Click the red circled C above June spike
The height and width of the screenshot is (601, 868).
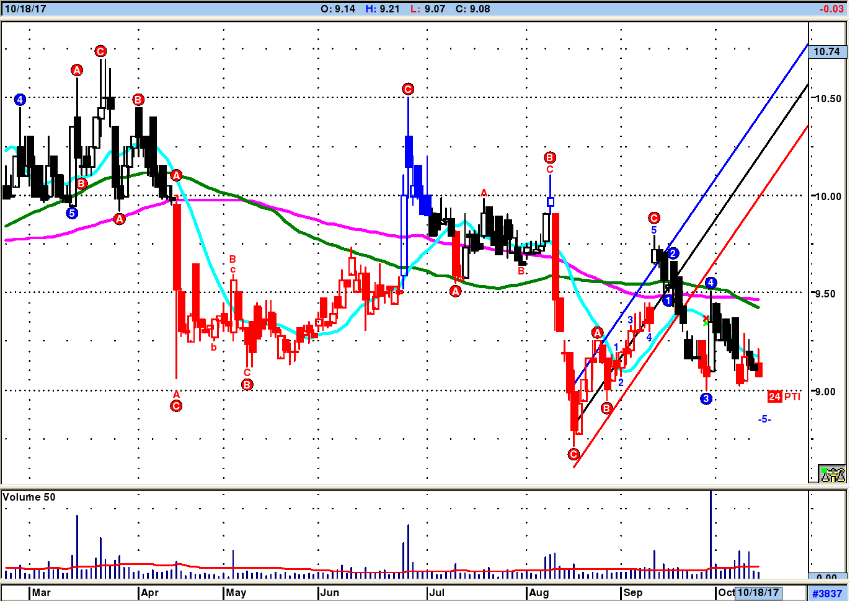pos(408,89)
